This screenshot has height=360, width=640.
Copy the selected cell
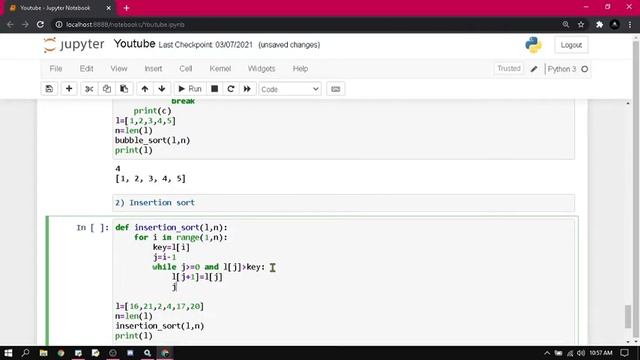(x=107, y=89)
